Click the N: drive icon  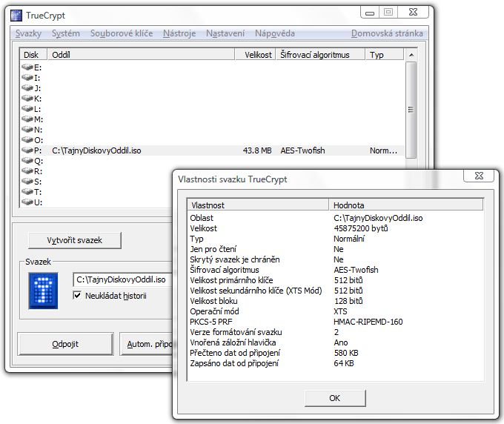[27, 130]
